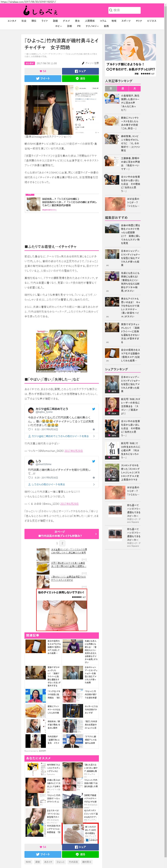Select the 週 weekly ranking tab
Image resolution: width=167 pixels, height=868 pixels.
tap(122, 88)
